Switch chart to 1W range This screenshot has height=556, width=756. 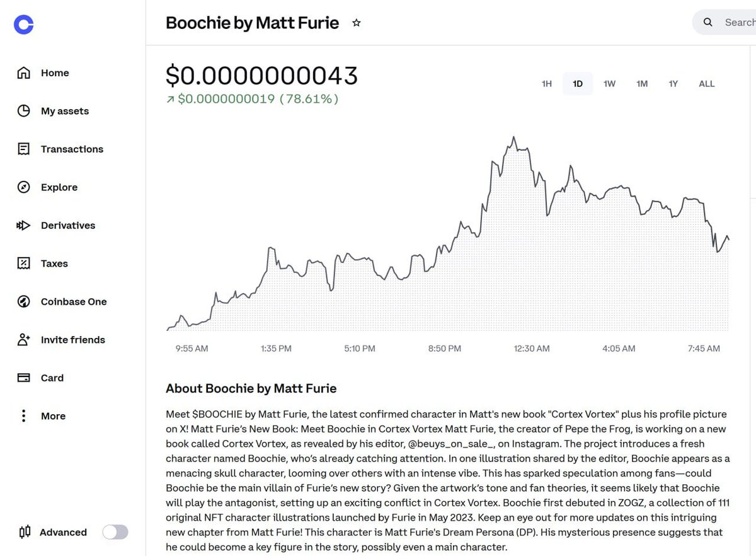[609, 84]
